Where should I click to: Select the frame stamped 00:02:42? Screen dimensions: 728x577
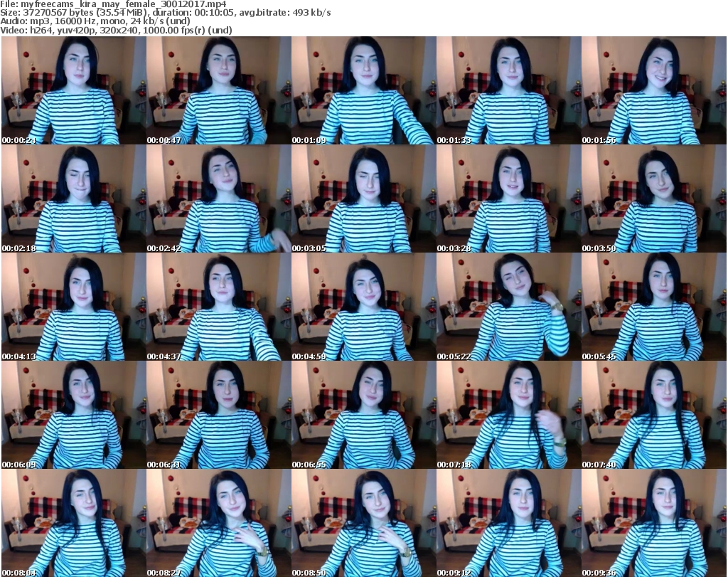pyautogui.click(x=219, y=198)
